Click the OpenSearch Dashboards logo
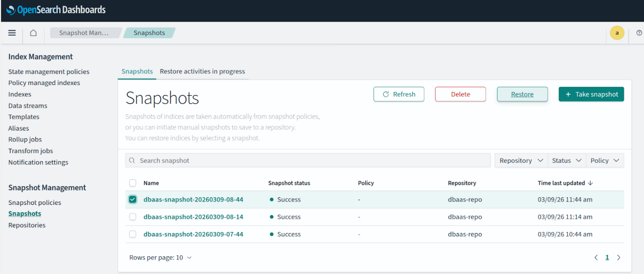Screen dimensions: 644x274 [56, 10]
